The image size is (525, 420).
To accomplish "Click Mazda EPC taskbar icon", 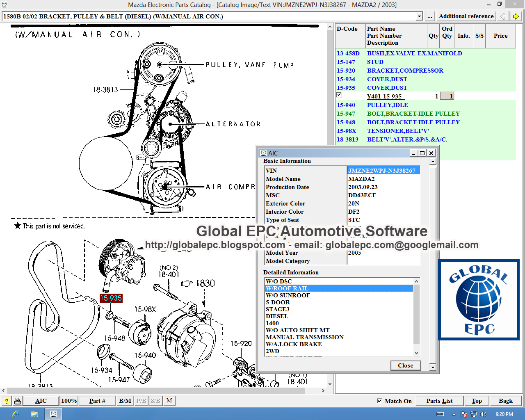I will [53, 414].
